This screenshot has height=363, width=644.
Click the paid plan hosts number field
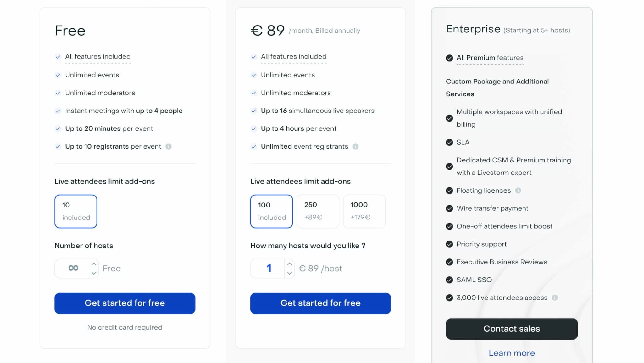(269, 269)
